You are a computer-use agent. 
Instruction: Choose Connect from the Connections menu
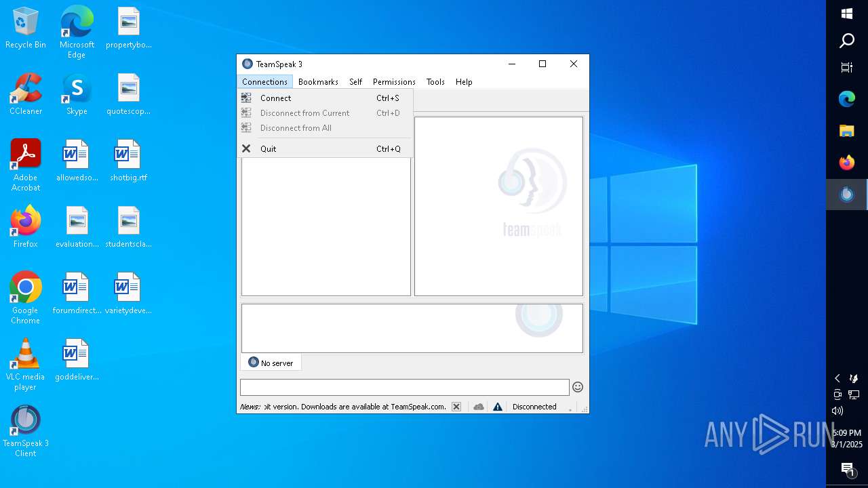point(325,98)
